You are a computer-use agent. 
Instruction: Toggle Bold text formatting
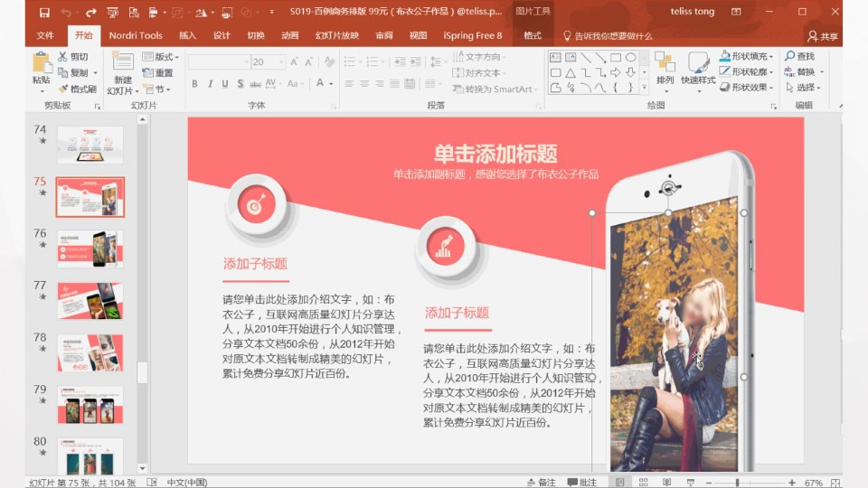(x=194, y=83)
